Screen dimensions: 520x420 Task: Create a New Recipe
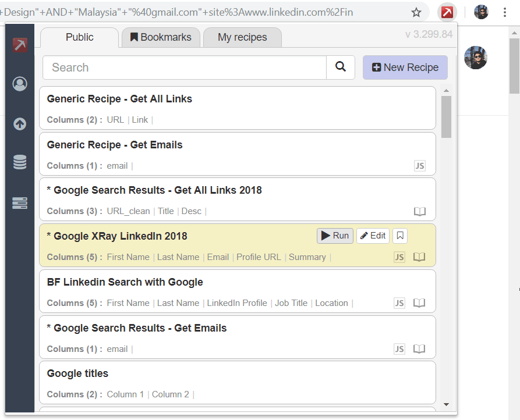pos(405,67)
